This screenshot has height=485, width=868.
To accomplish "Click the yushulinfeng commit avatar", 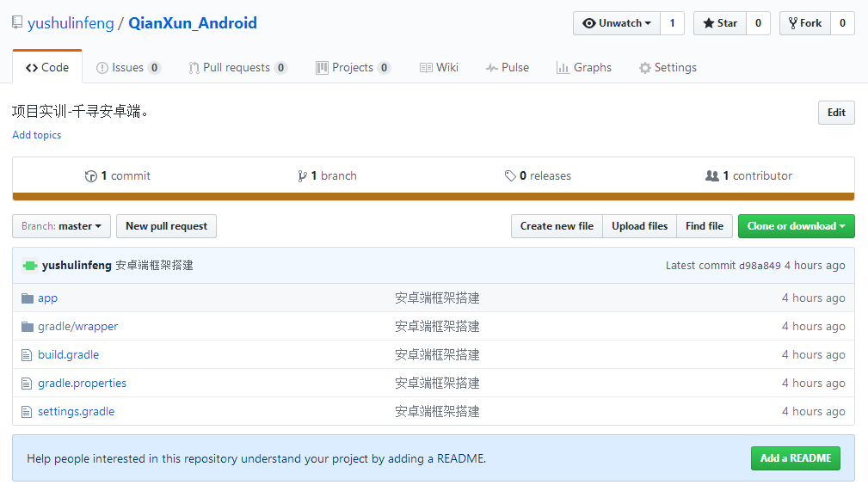I will point(30,266).
